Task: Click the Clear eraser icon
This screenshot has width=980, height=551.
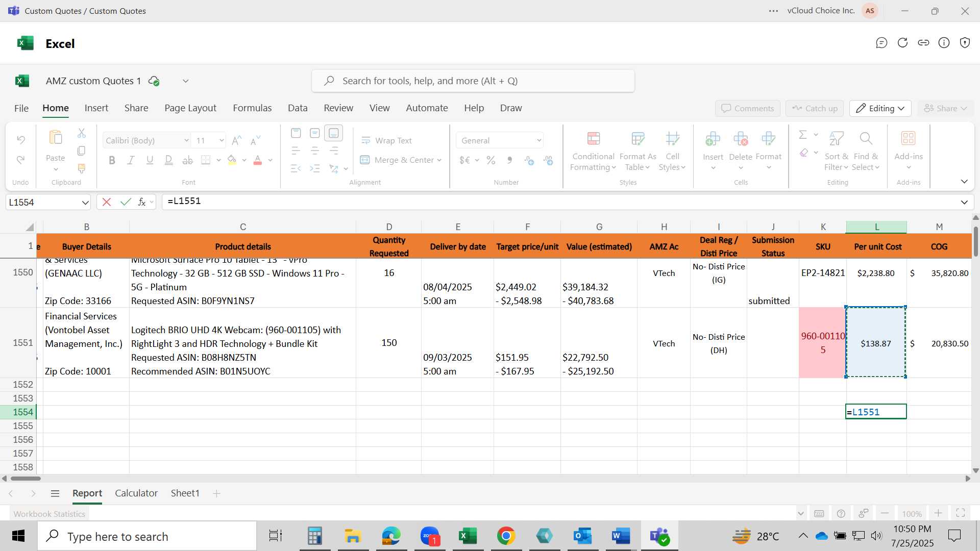Action: point(804,153)
